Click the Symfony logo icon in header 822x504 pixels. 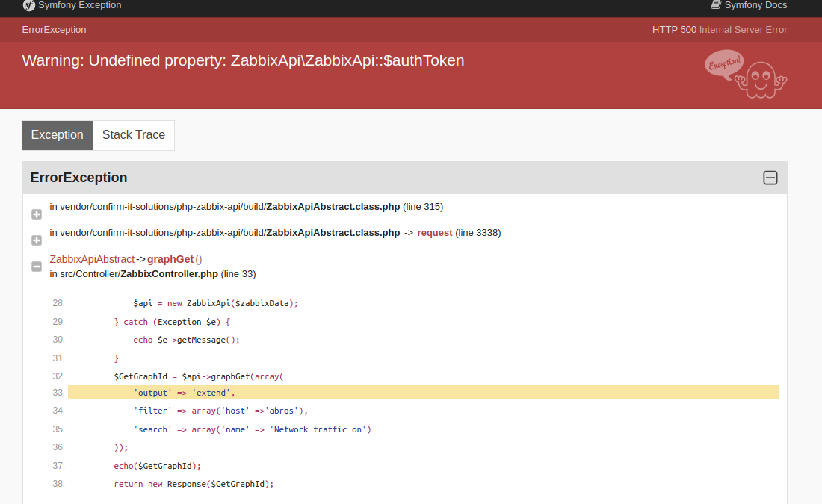point(28,5)
